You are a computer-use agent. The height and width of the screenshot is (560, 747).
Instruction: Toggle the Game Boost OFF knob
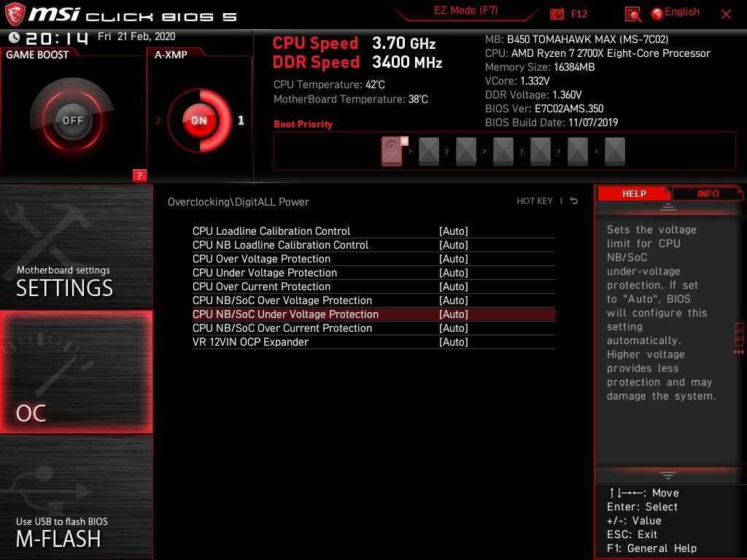pyautogui.click(x=72, y=120)
